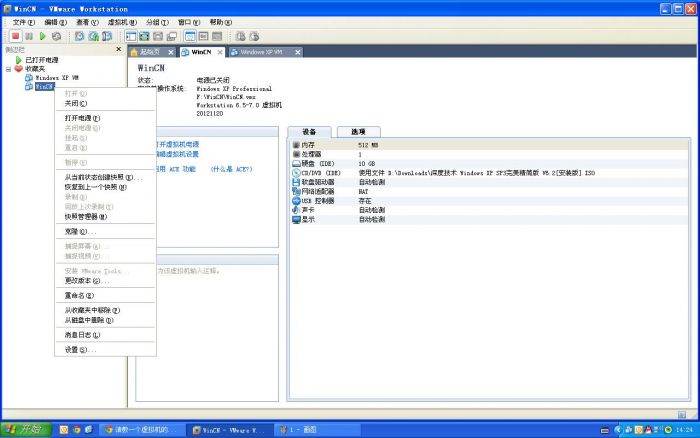
Task: Choose Snapshot Manager (快照管理器) in context menu
Action: click(105, 217)
